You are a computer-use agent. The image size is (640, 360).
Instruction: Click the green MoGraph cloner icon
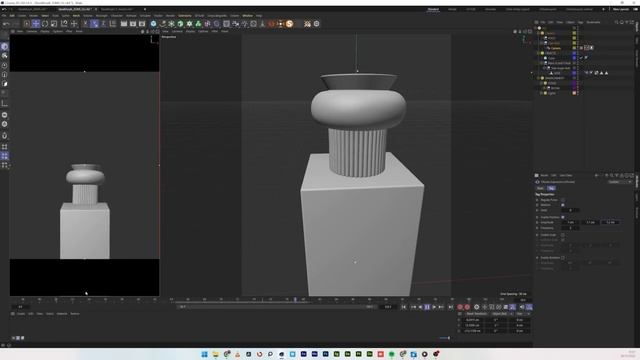pos(198,24)
